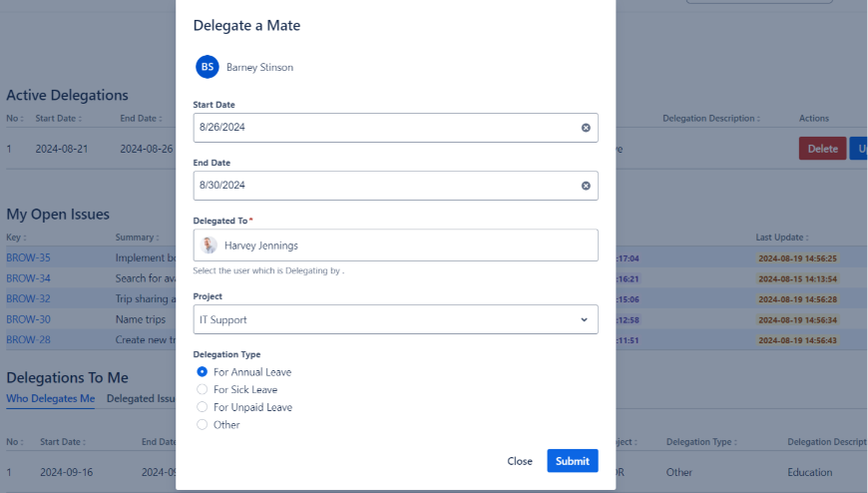Open the Project dropdown showing IT Support

395,319
